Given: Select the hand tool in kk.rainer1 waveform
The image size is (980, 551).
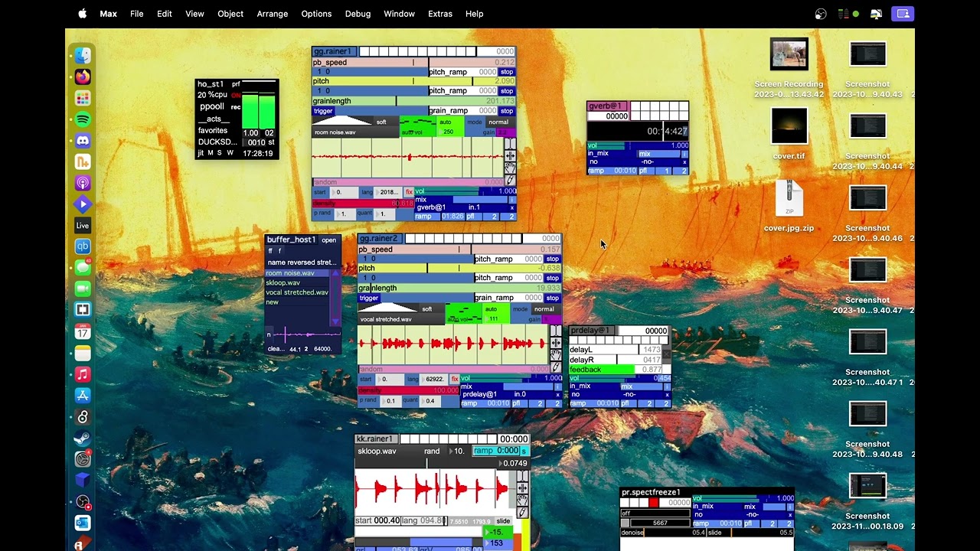Looking at the screenshot, I should click(522, 500).
